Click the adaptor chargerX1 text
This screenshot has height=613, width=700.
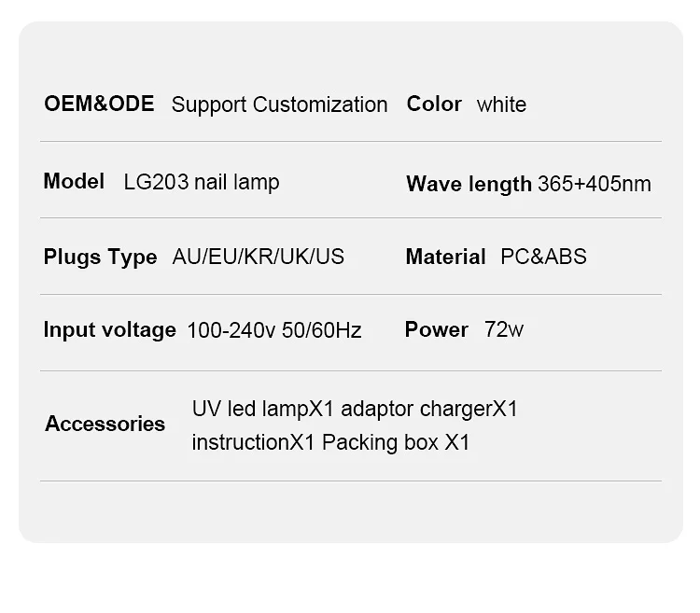[429, 409]
